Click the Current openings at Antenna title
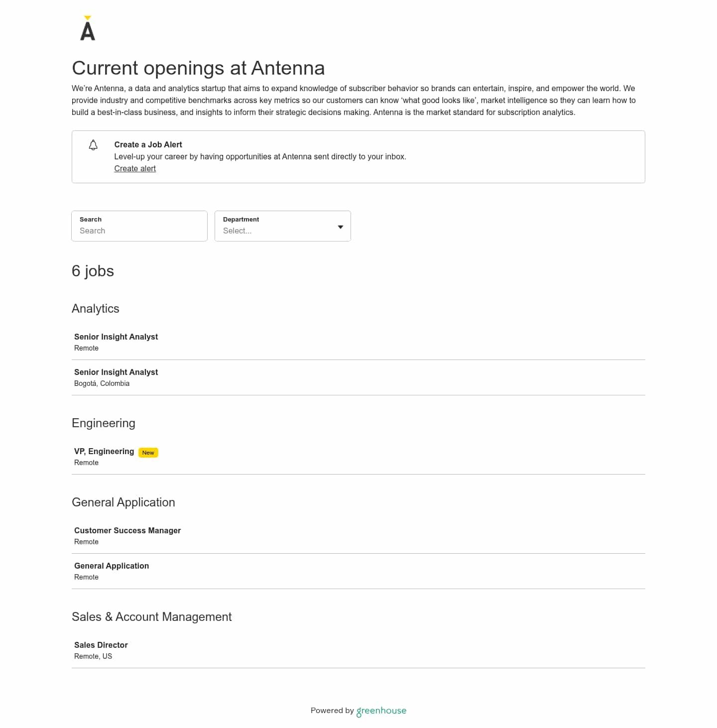717x728 pixels. (x=198, y=68)
